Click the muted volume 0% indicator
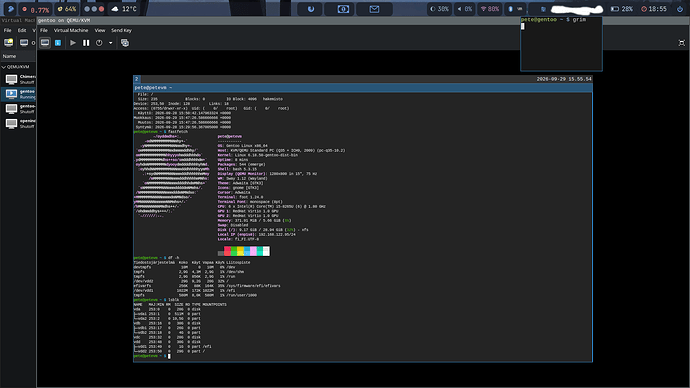 465,9
